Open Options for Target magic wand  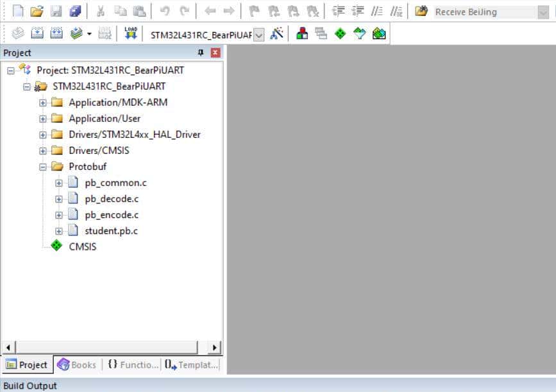pyautogui.click(x=276, y=34)
